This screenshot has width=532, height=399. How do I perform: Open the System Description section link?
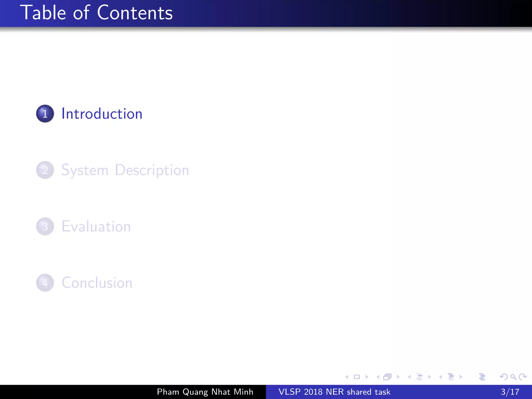point(125,170)
